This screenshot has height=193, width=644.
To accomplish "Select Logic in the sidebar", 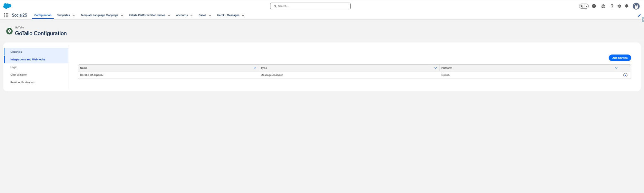I will point(36,67).
